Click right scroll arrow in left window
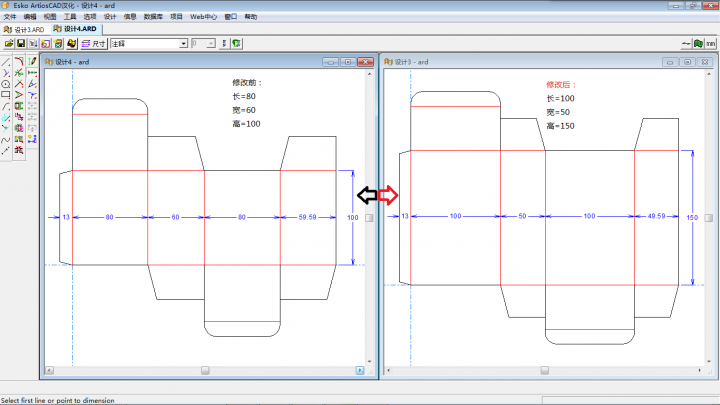720x405 pixels. pyautogui.click(x=360, y=370)
